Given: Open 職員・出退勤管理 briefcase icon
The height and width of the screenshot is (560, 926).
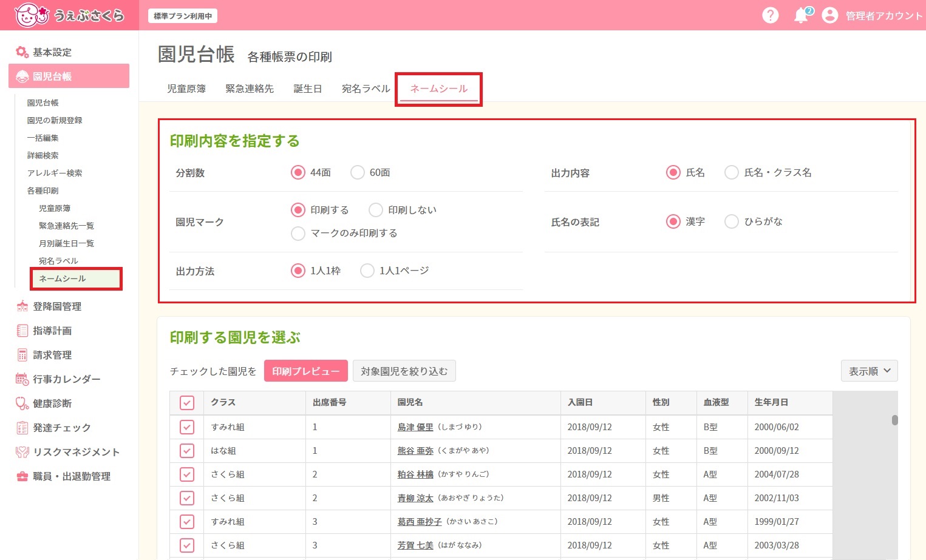Looking at the screenshot, I should [x=22, y=476].
